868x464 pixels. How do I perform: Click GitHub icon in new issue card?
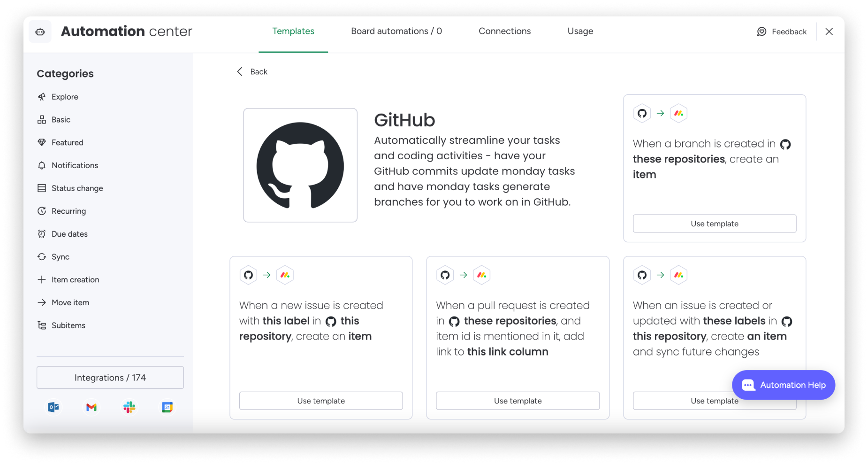(x=248, y=275)
